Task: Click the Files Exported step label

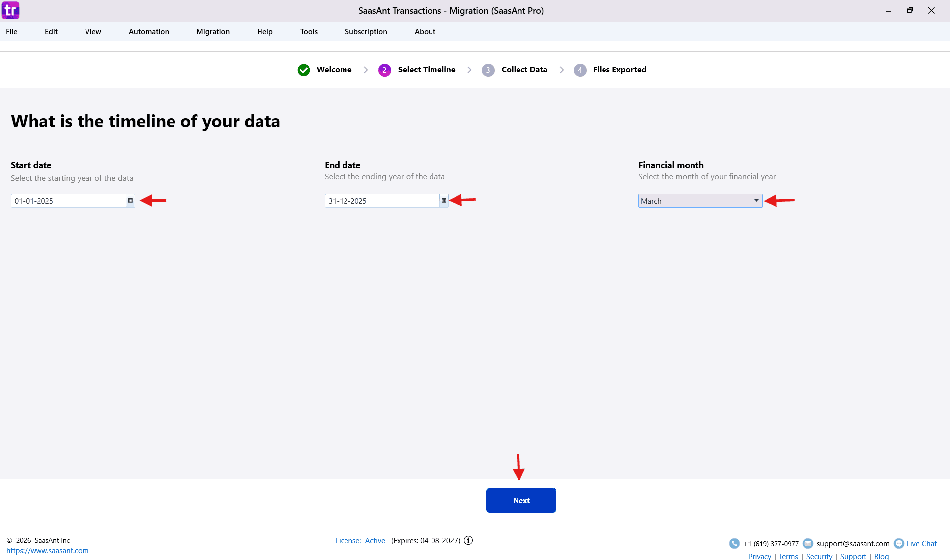Action: (x=619, y=70)
